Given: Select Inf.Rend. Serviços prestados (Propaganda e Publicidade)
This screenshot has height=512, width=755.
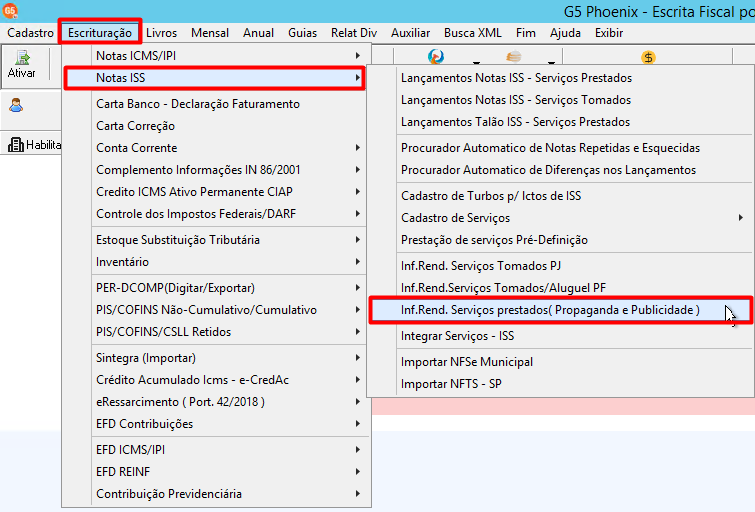Looking at the screenshot, I should (x=560, y=310).
